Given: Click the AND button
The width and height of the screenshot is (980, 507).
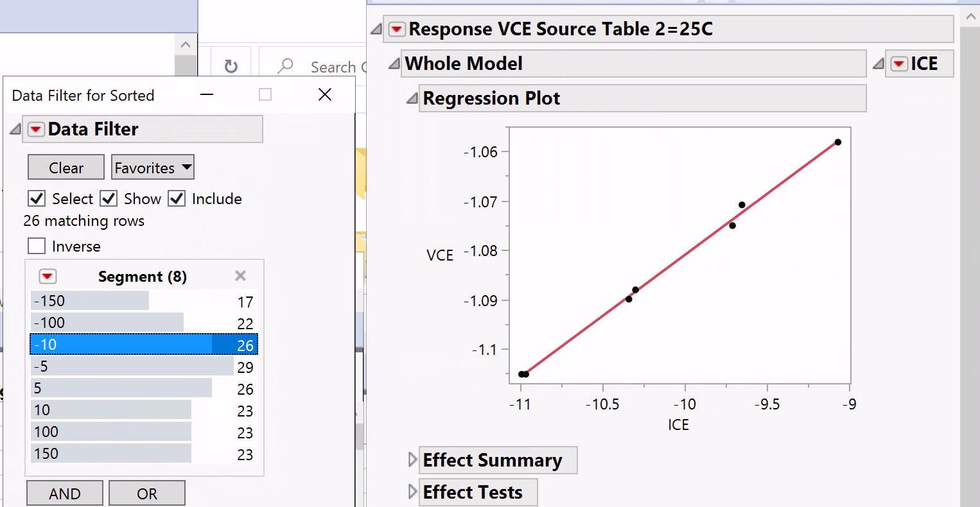Looking at the screenshot, I should [x=64, y=494].
